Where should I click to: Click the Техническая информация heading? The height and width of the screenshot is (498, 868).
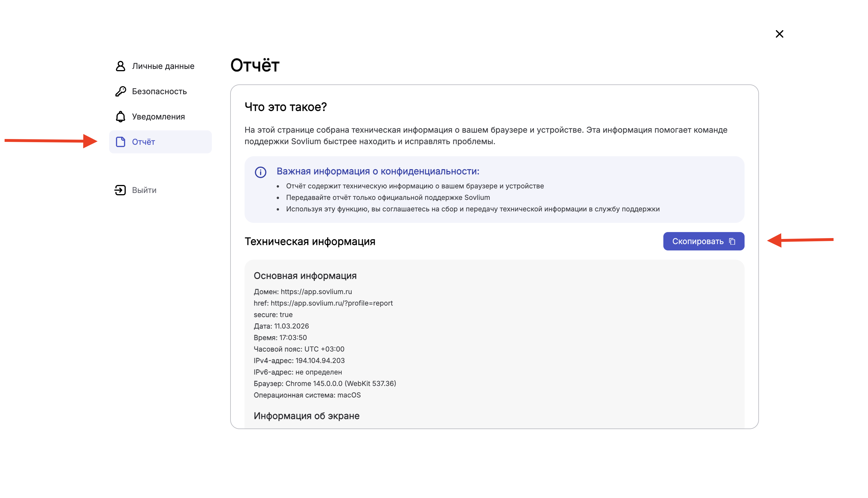[310, 242]
